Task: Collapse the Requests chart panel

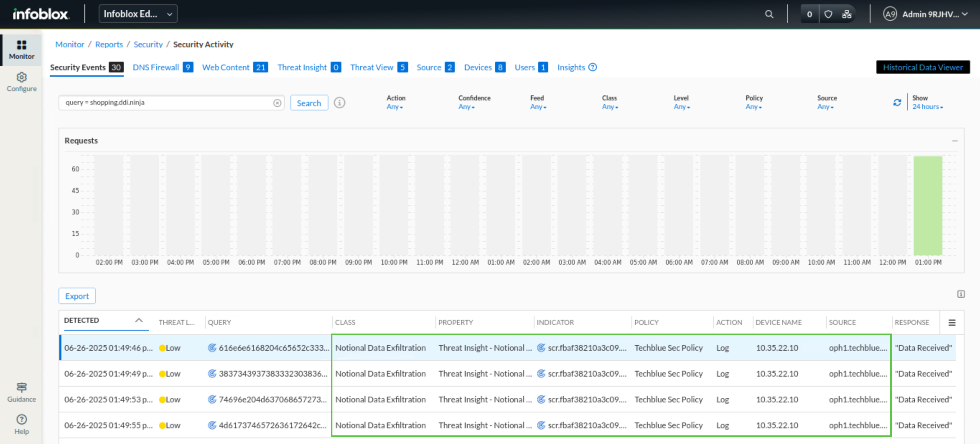Action: pos(955,141)
